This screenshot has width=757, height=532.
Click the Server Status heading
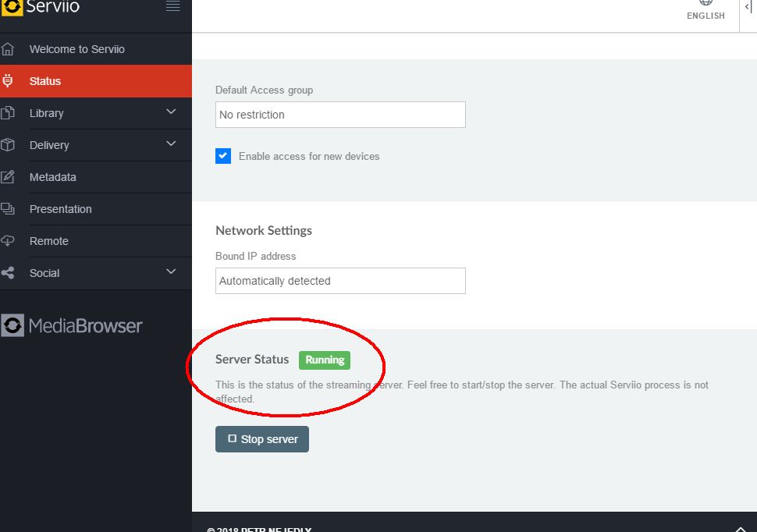pyautogui.click(x=252, y=359)
